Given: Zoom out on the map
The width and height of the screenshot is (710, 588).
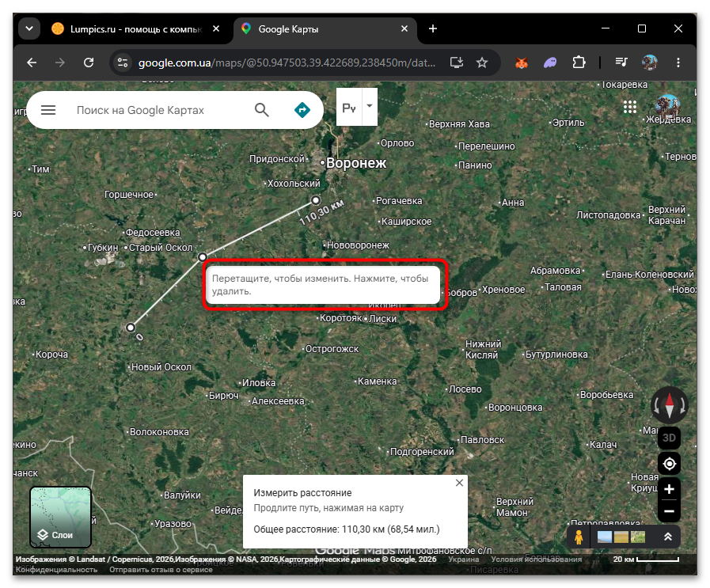Looking at the screenshot, I should pyautogui.click(x=670, y=511).
